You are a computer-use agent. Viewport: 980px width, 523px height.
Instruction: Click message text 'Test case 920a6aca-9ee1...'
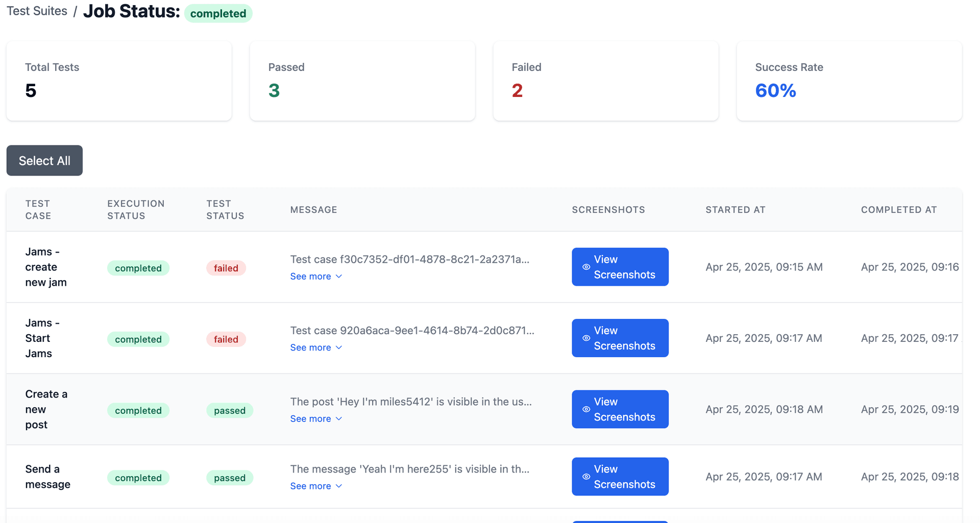pos(412,330)
